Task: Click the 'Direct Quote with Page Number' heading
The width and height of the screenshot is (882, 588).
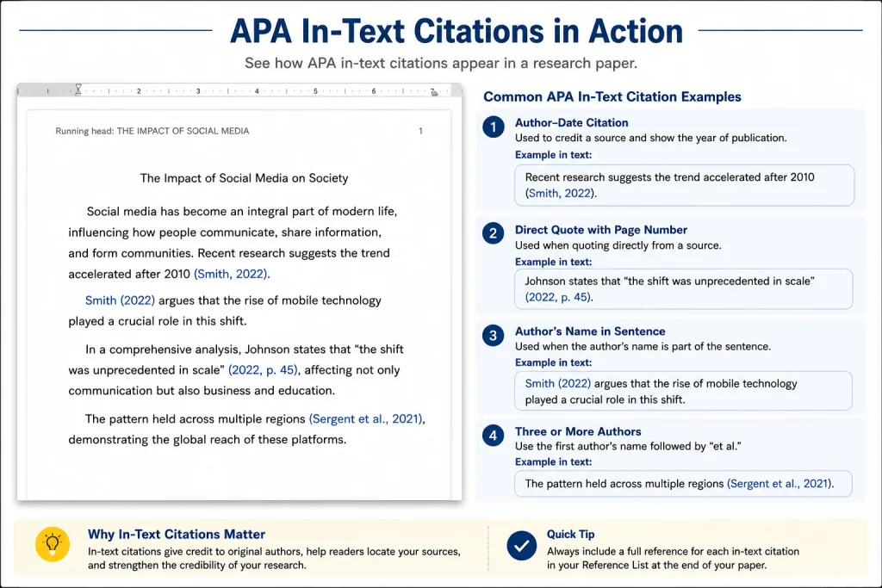Action: tap(600, 229)
